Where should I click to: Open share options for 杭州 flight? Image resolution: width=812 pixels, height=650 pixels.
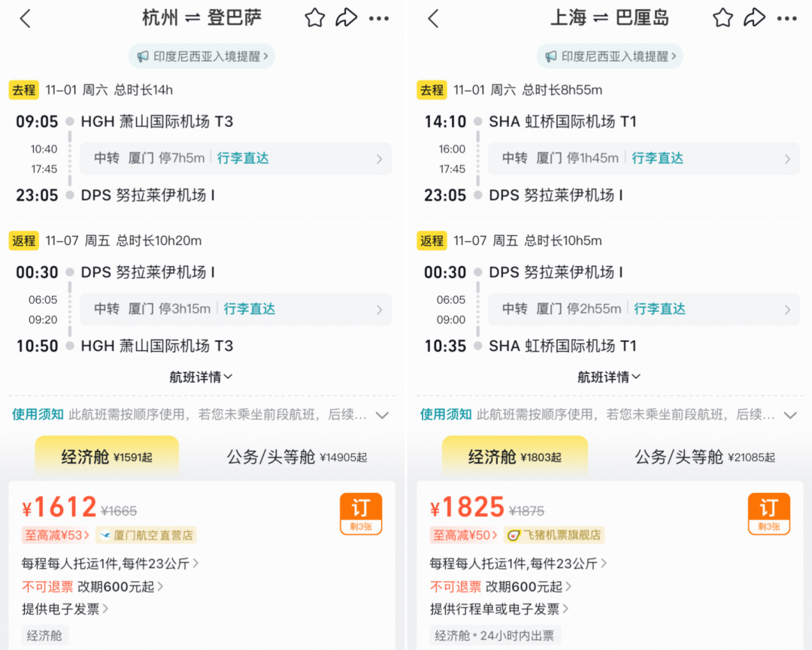click(347, 17)
